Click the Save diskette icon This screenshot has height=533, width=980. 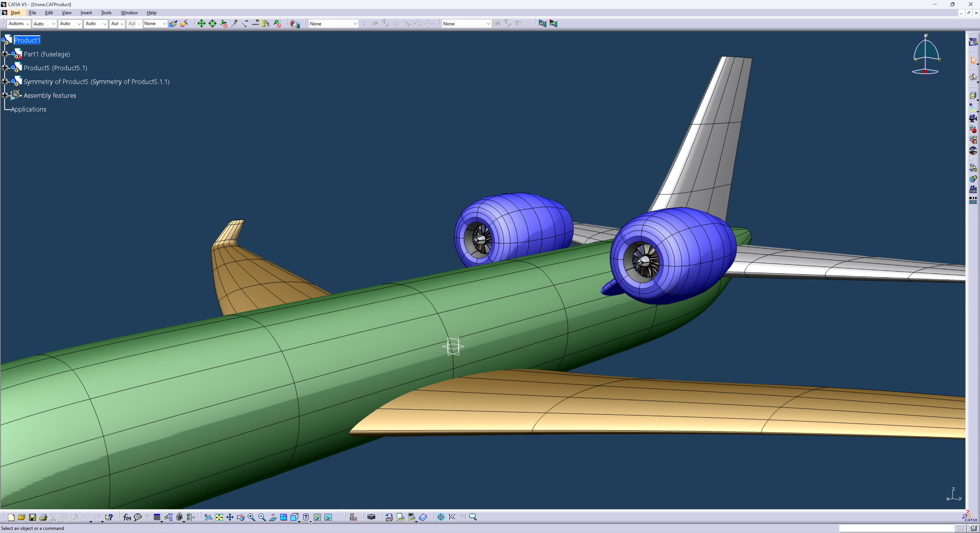[x=32, y=517]
